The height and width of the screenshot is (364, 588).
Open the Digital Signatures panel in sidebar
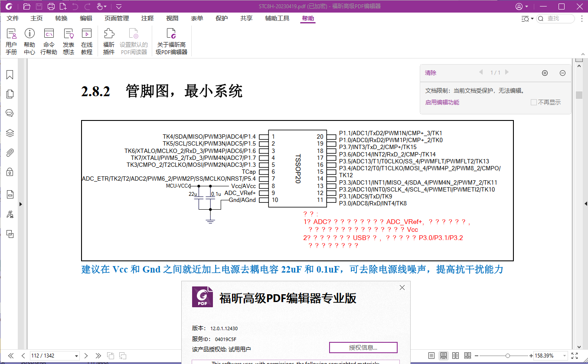click(10, 214)
